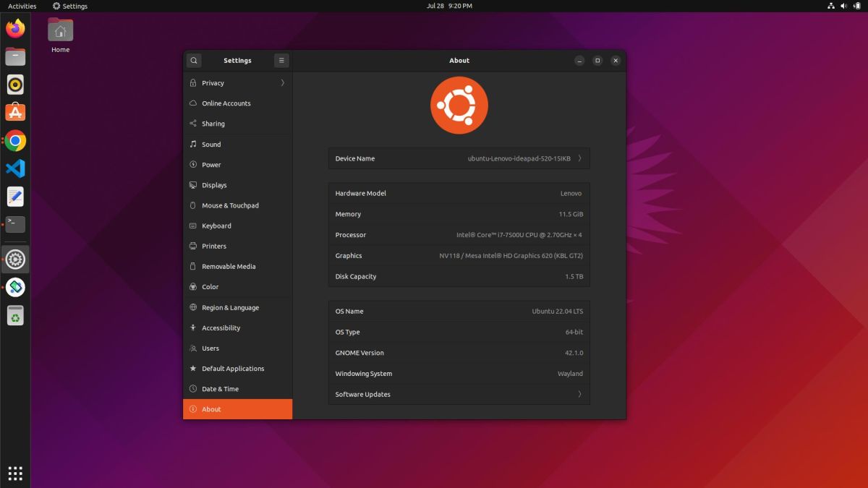Image resolution: width=868 pixels, height=488 pixels.
Task: Click the Windowing System Wayland row
Action: tap(459, 374)
